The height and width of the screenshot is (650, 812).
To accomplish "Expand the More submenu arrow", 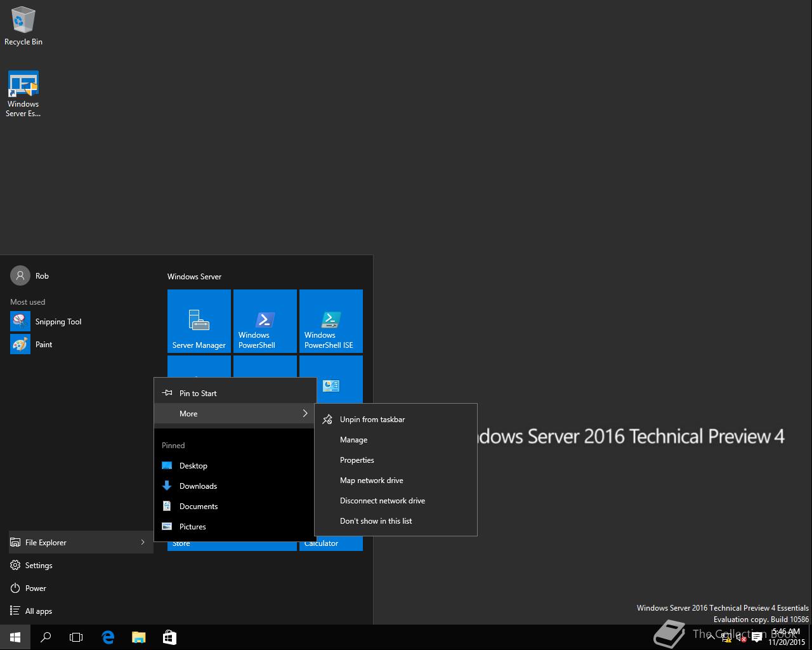I will pos(305,414).
